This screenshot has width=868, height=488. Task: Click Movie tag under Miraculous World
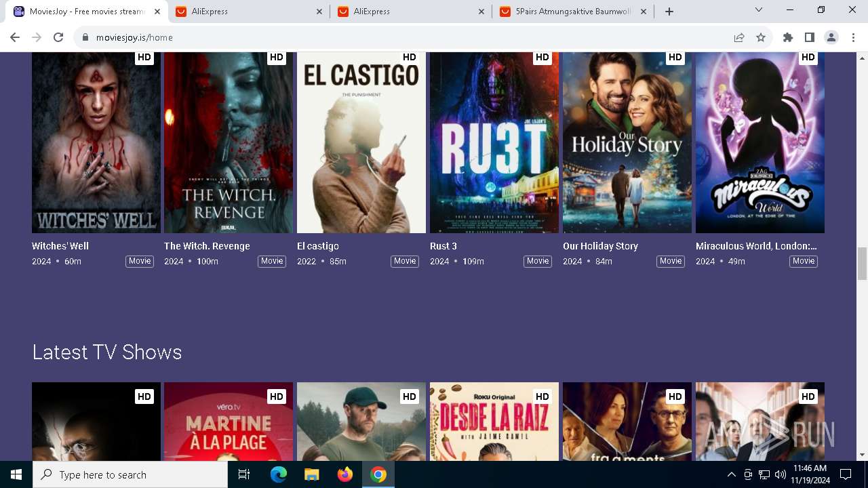[x=804, y=261]
